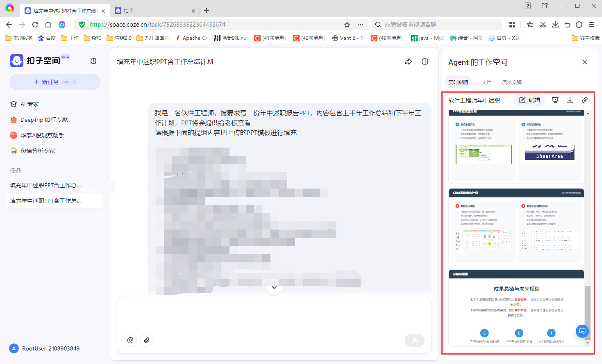The image size is (602, 364).
Task: Start presentation play icon in preview
Action: click(x=555, y=100)
